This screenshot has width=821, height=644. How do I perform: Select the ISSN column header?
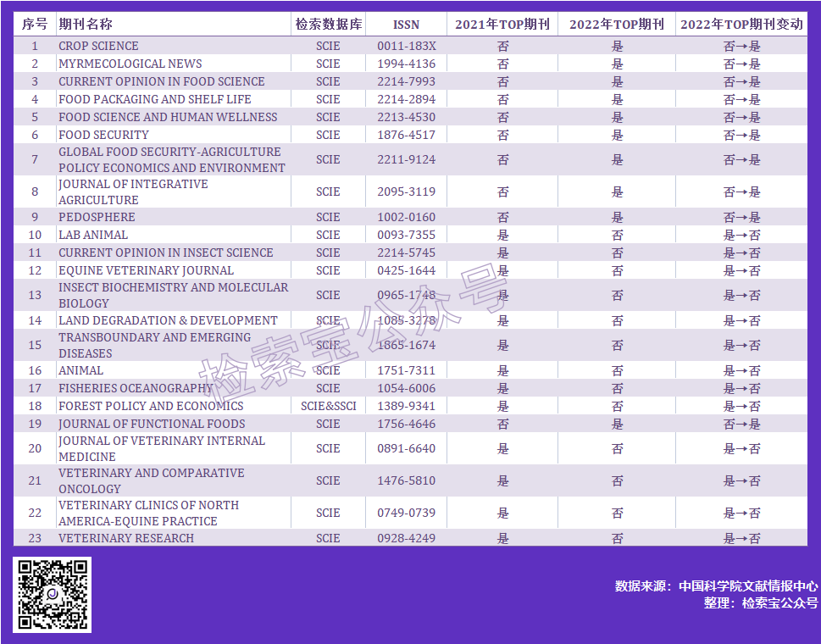pyautogui.click(x=406, y=24)
